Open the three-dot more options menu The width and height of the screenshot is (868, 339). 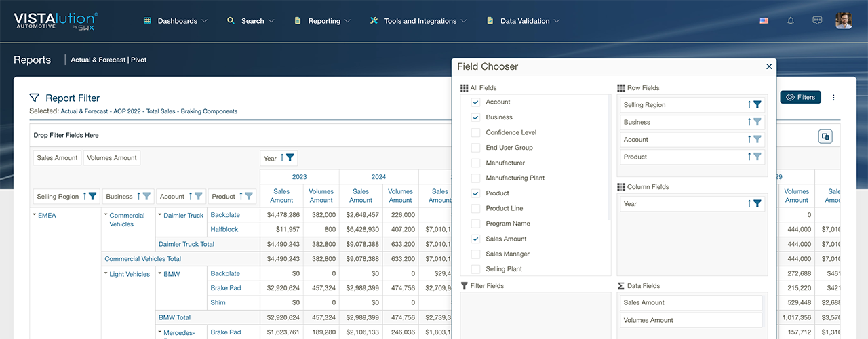coord(833,98)
